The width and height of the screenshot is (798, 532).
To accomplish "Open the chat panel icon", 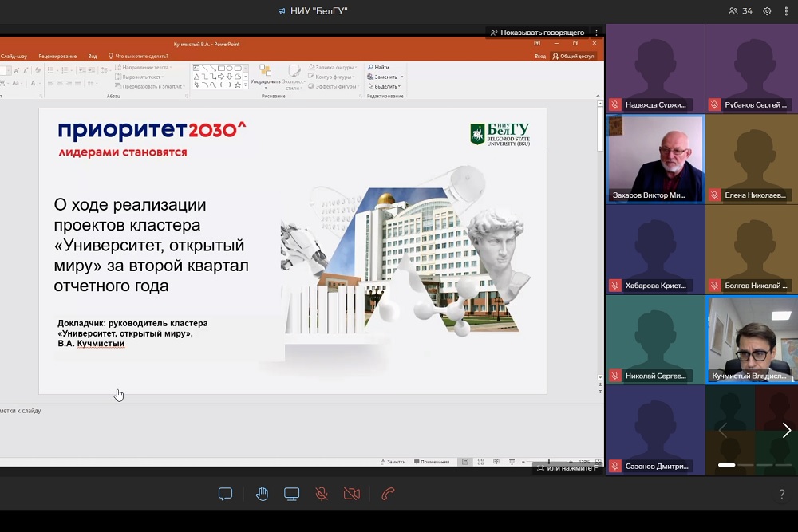I will point(225,494).
